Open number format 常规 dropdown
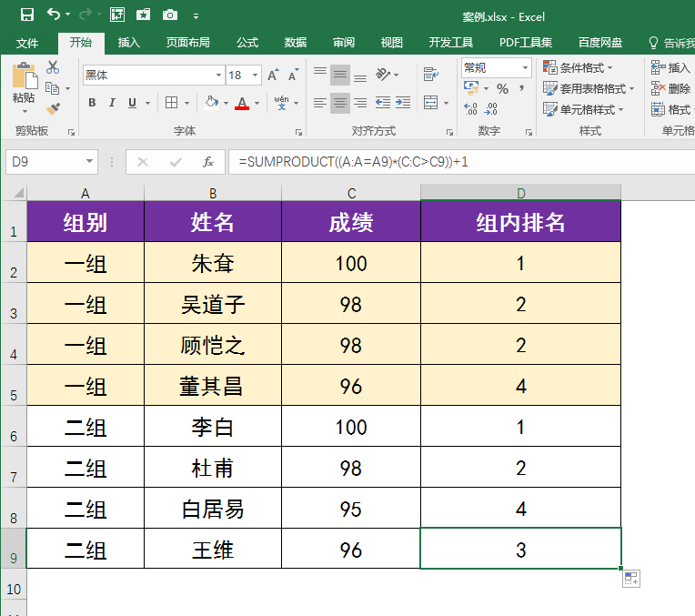Viewport: 695px width, 616px height. pos(525,68)
